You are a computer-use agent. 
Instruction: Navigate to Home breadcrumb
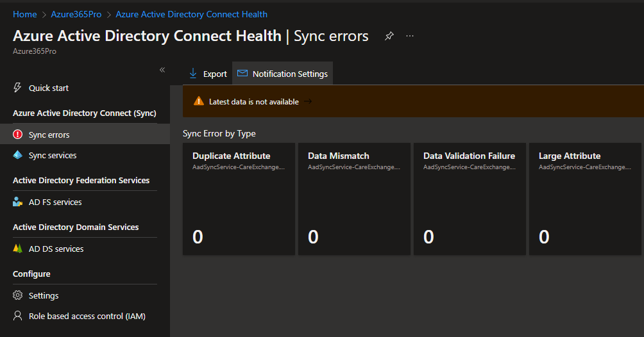24,14
